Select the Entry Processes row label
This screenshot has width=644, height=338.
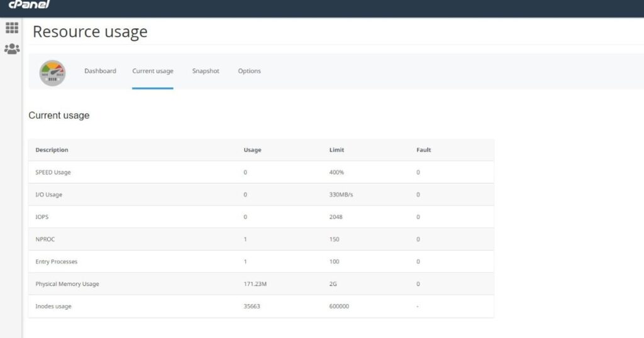(56, 261)
